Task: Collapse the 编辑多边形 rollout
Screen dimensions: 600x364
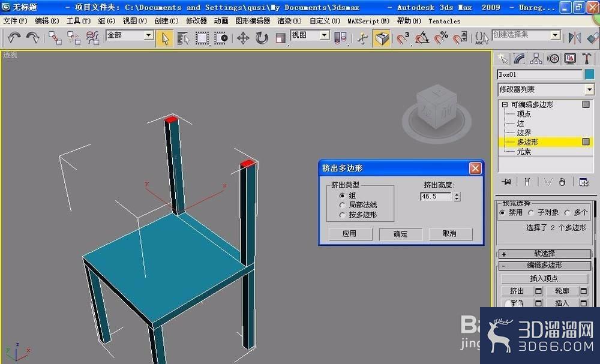Action: point(545,265)
